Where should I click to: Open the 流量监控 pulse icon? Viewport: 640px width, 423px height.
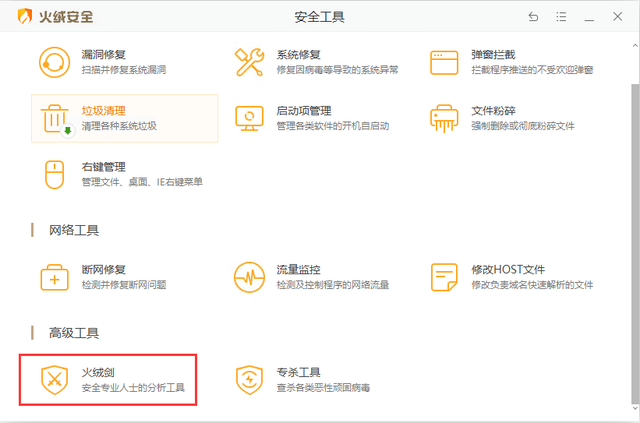249,277
